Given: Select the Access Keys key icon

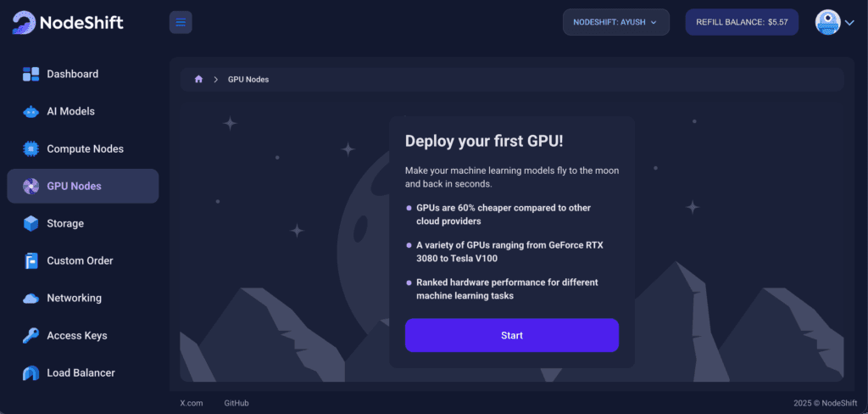Looking at the screenshot, I should pyautogui.click(x=31, y=335).
